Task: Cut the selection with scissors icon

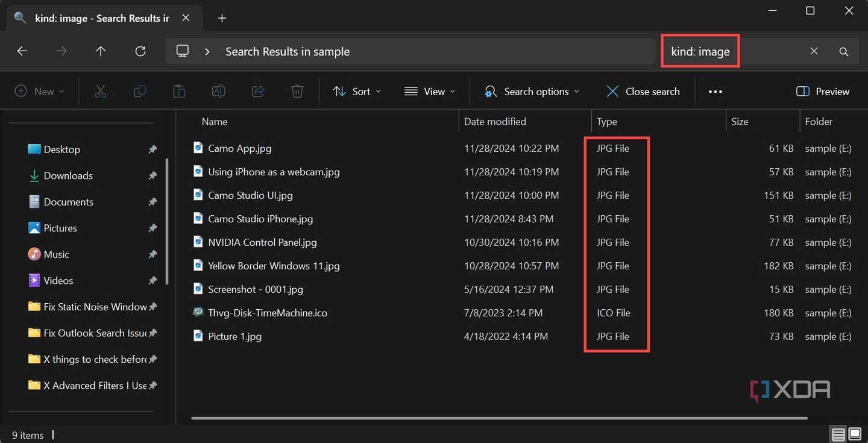Action: [x=100, y=91]
